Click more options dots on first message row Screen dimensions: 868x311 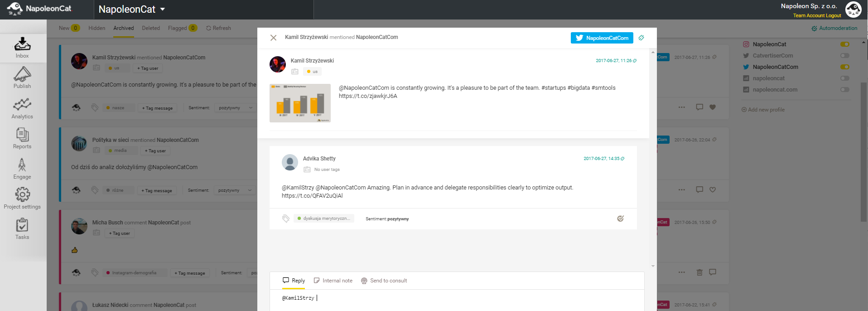(682, 107)
